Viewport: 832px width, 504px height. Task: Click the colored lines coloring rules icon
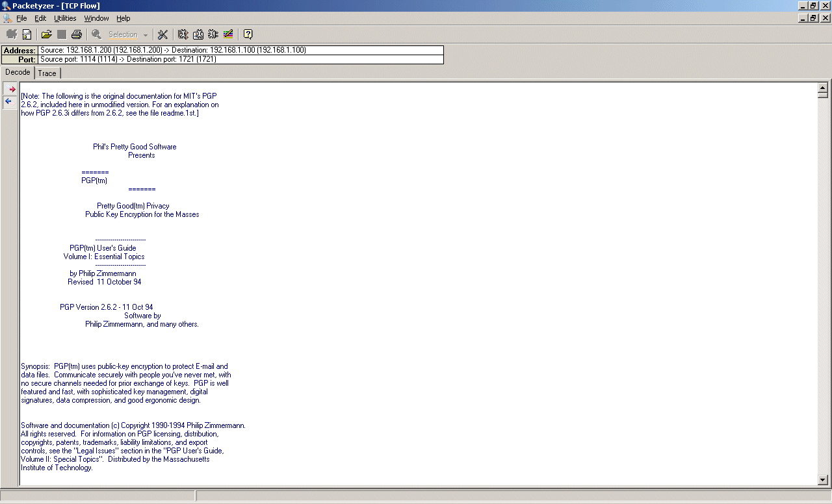(228, 34)
